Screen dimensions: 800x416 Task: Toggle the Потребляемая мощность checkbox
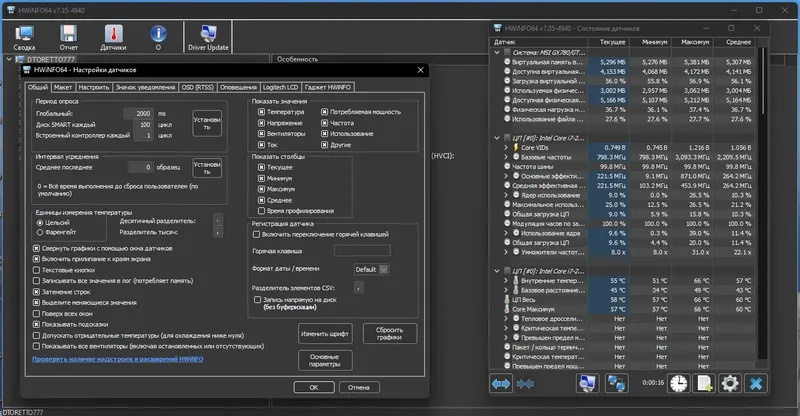pos(324,112)
